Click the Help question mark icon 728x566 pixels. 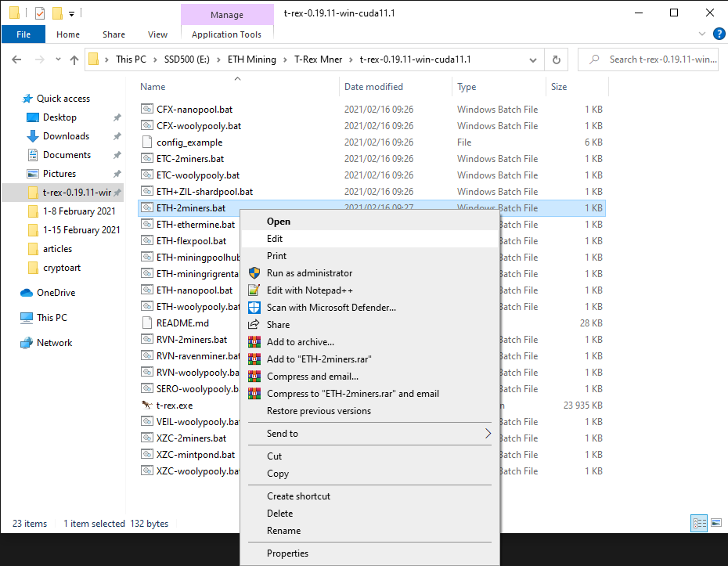coord(719,34)
